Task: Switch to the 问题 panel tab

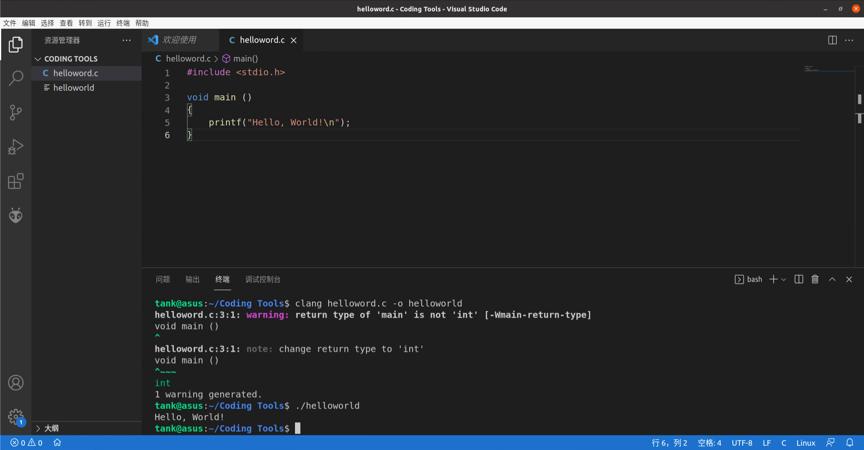Action: point(163,279)
